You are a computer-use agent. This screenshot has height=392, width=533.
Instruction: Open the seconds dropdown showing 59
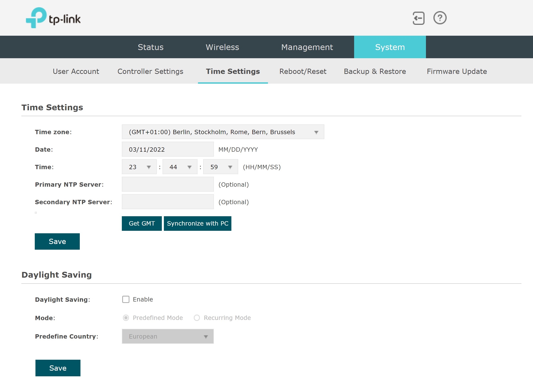(x=221, y=167)
